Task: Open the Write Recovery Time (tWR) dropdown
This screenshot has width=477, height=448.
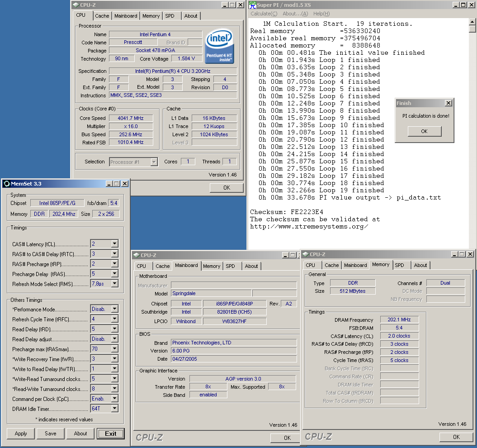Action: tap(114, 359)
